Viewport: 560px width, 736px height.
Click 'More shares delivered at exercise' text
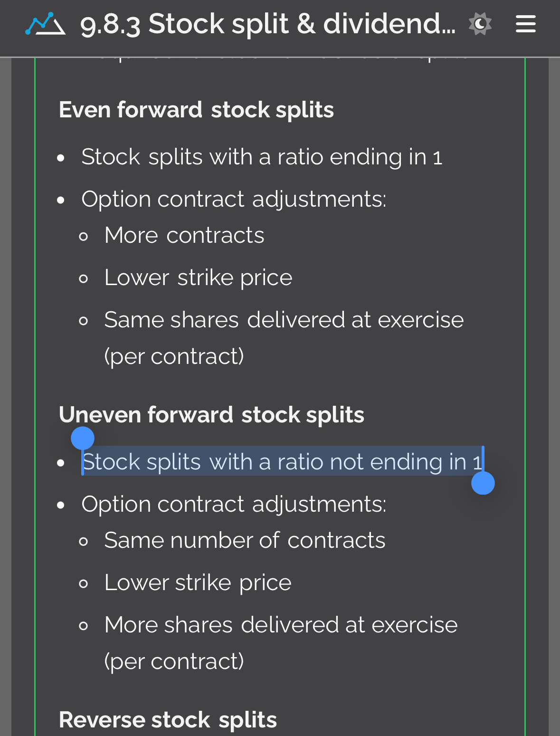281,625
